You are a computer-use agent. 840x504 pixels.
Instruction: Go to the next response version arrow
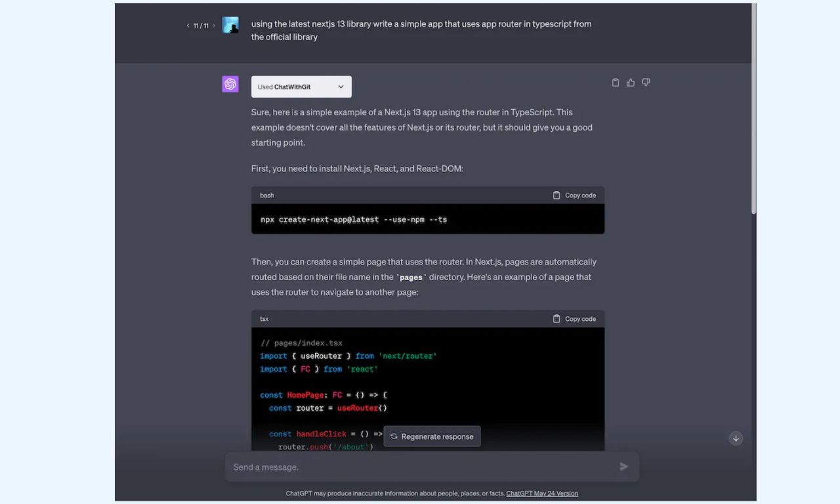click(x=214, y=26)
